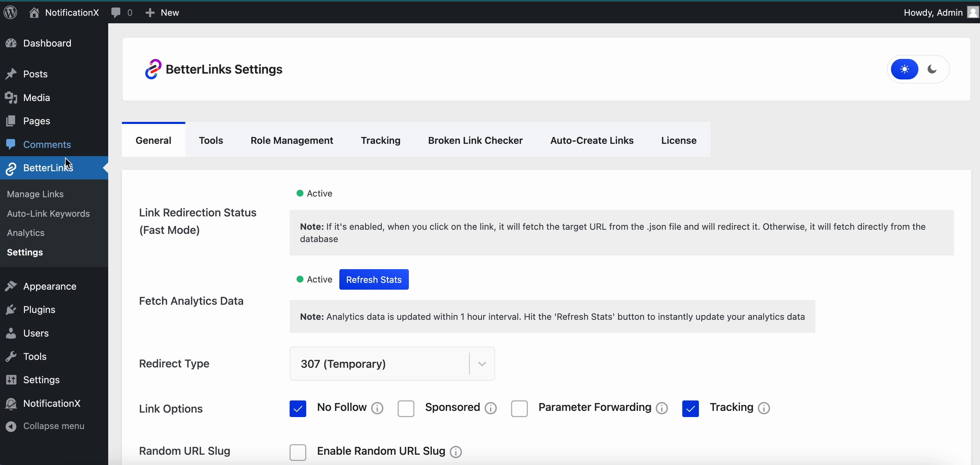The height and width of the screenshot is (465, 980).
Task: Switch to dark mode with moon icon
Action: point(932,69)
